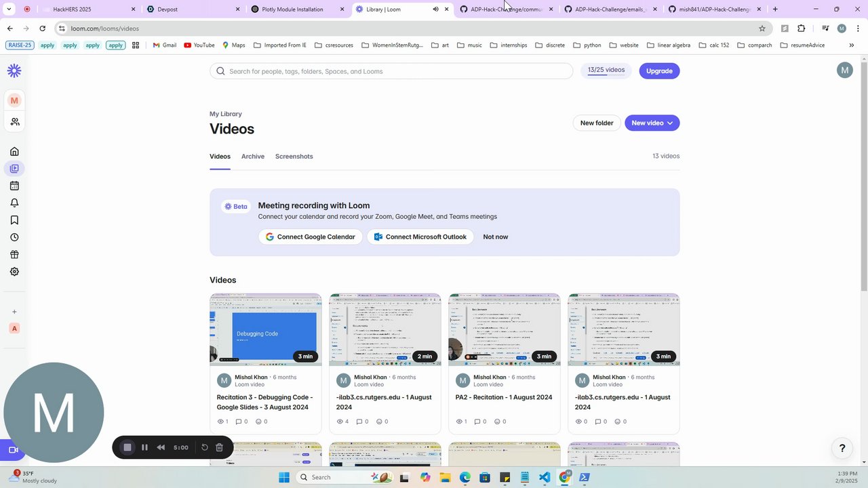Connect Microsoft Outlook
Viewport: 868px width, 488px height.
click(420, 237)
